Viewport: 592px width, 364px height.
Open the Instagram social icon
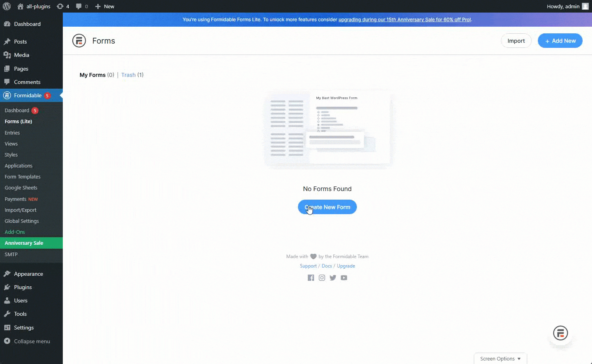tap(322, 278)
